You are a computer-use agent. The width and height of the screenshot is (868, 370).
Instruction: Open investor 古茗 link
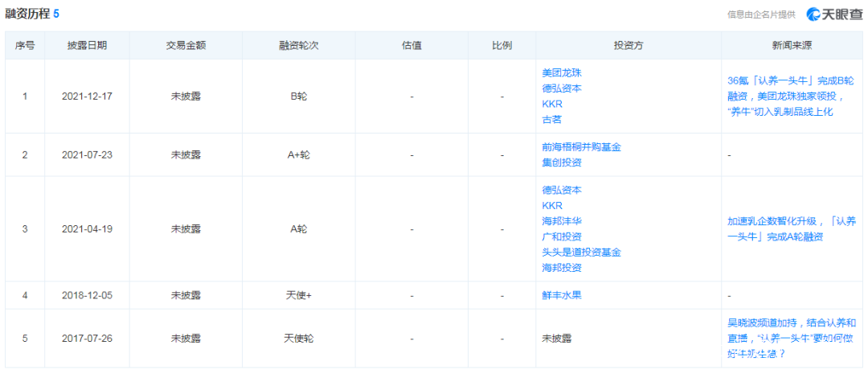552,119
